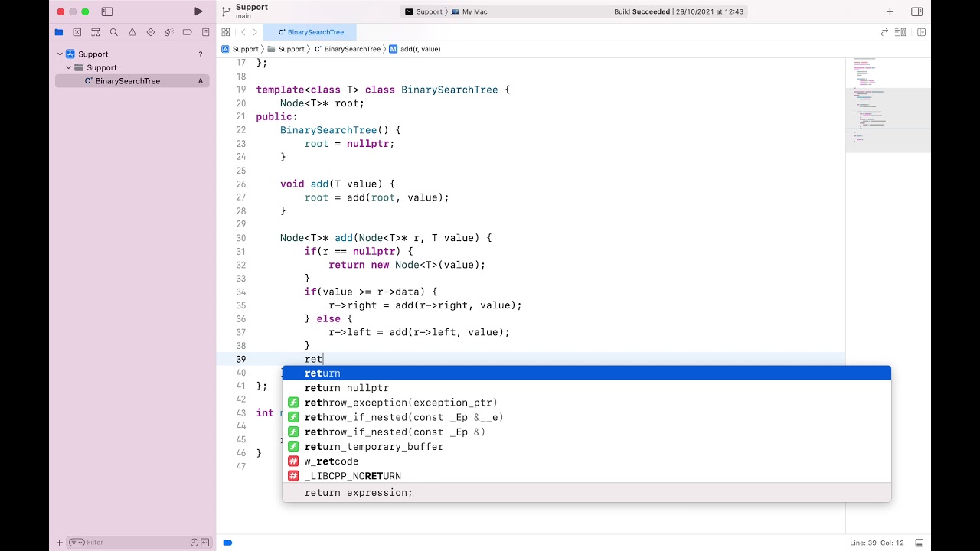Screen dimensions: 980x551
Task: Add new file with bottom plus
Action: tap(59, 543)
